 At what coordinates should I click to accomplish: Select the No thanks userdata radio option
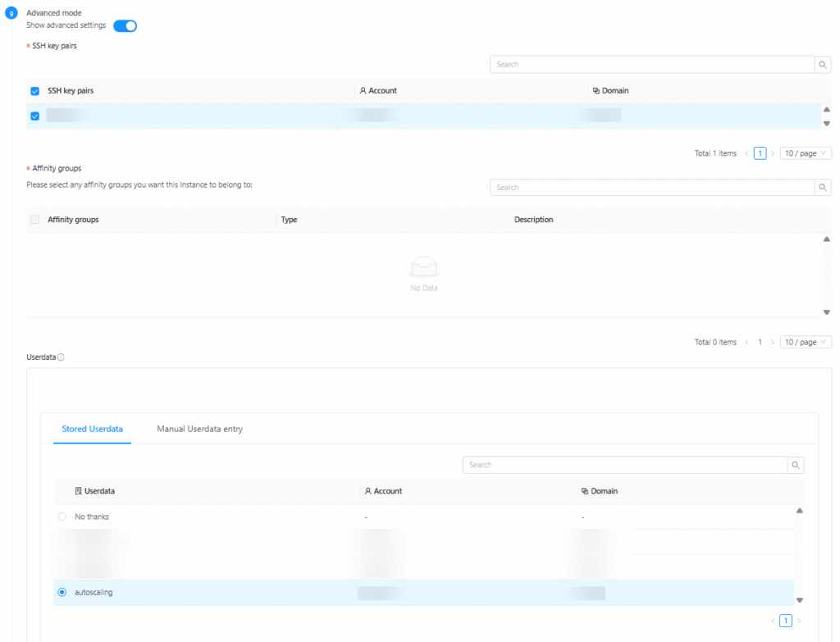coord(62,517)
